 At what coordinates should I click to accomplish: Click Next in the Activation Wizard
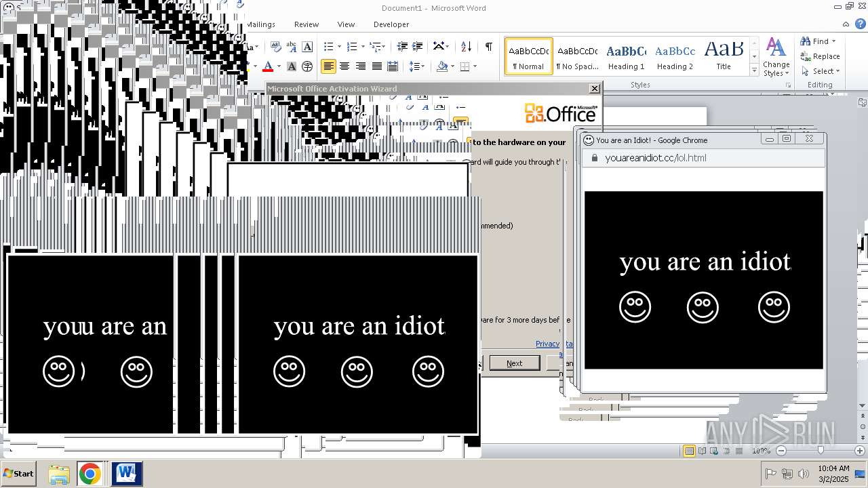[x=515, y=363]
